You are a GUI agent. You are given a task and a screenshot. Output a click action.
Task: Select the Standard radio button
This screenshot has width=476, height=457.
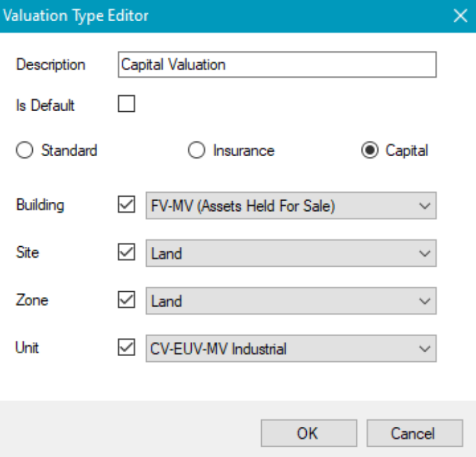(x=26, y=151)
